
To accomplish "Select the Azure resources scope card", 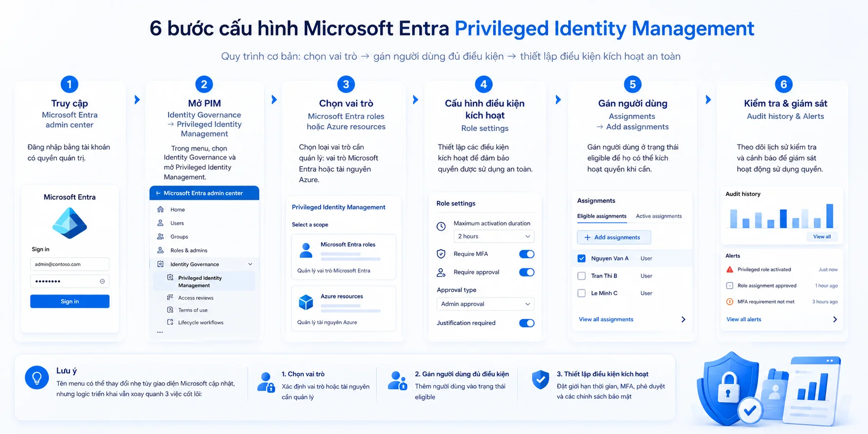I will pyautogui.click(x=343, y=309).
